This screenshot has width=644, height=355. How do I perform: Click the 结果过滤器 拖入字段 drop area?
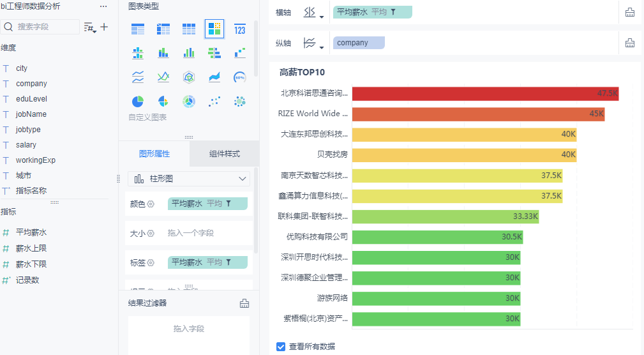tap(189, 335)
